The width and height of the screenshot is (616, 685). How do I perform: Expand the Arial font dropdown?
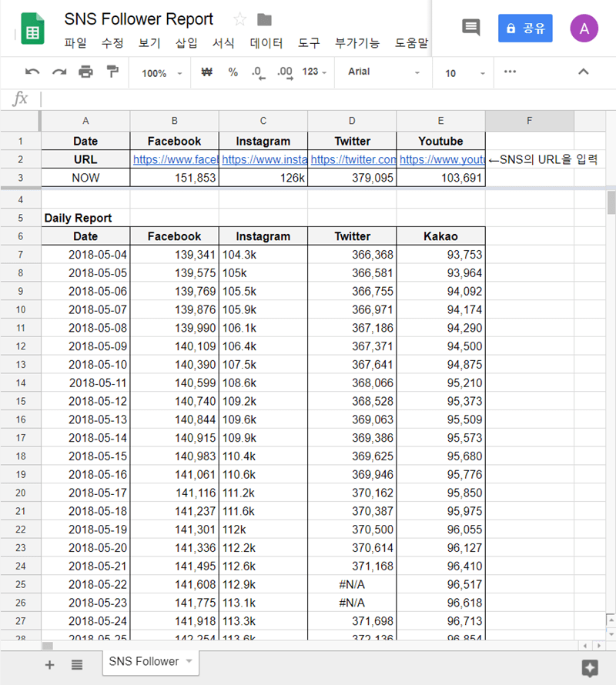383,72
